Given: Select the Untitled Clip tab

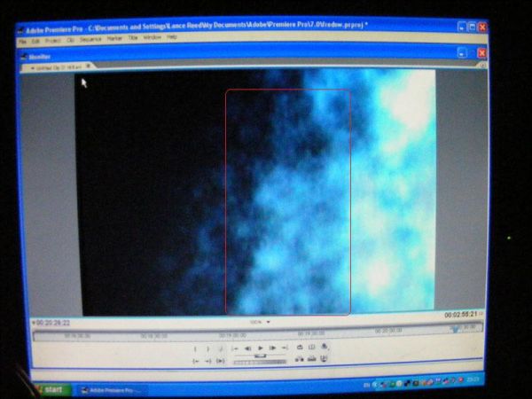Looking at the screenshot, I should (x=59, y=66).
